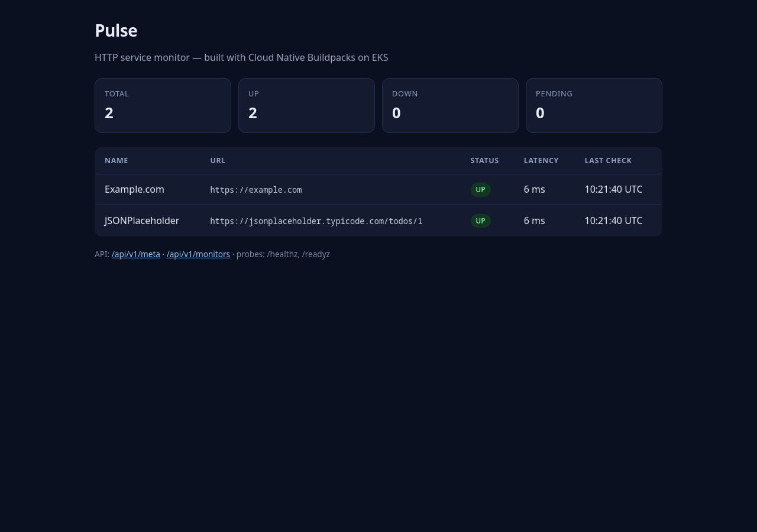Click the 6 ms latency for Example.com
Viewport: 757px width, 532px height.
(x=534, y=189)
